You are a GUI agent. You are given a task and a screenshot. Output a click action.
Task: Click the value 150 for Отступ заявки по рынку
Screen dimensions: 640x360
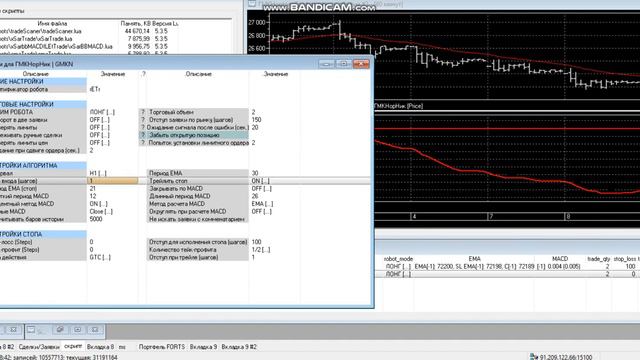tap(256, 120)
